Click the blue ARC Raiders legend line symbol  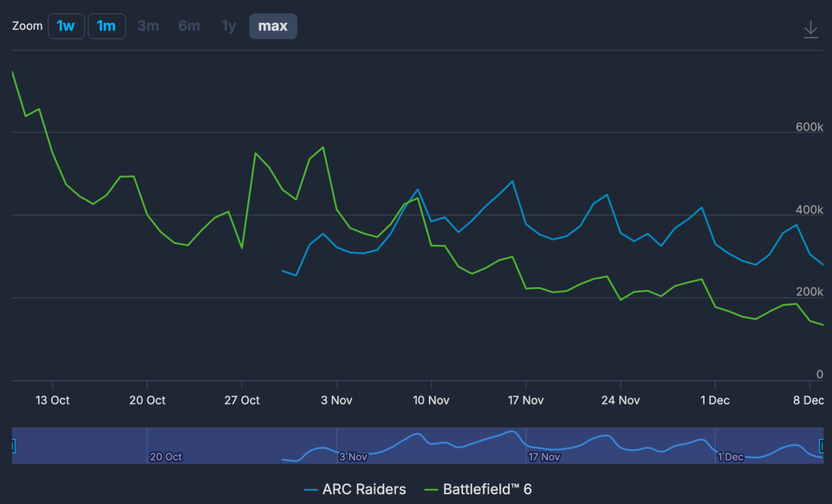[x=311, y=490]
